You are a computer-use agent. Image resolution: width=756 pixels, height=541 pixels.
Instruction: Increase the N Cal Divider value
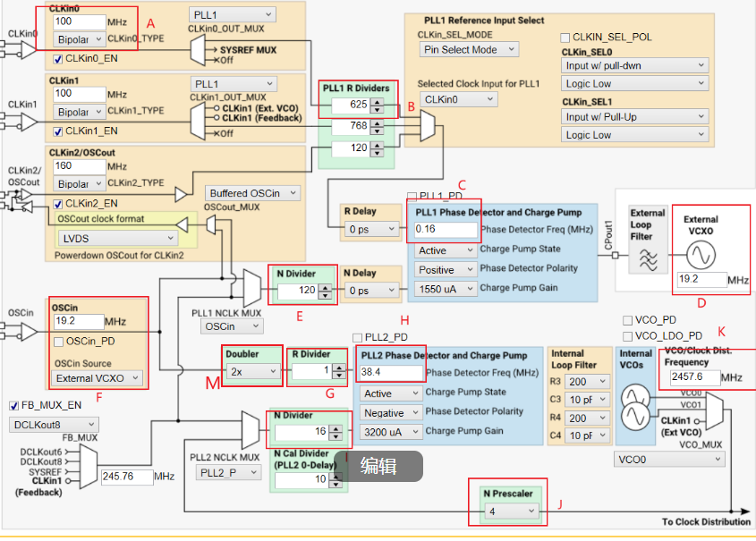click(336, 477)
